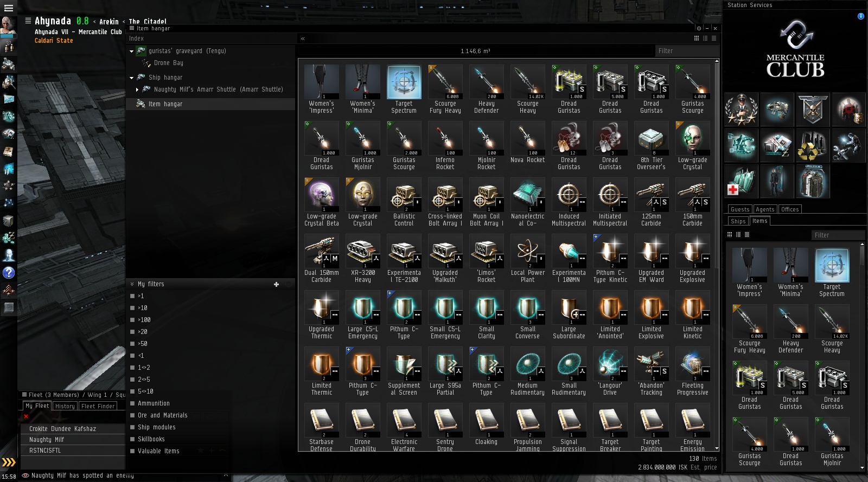Expand the enemy spotted fleet broadcast history
Image resolution: width=868 pixels, height=482 pixels.
(x=226, y=475)
